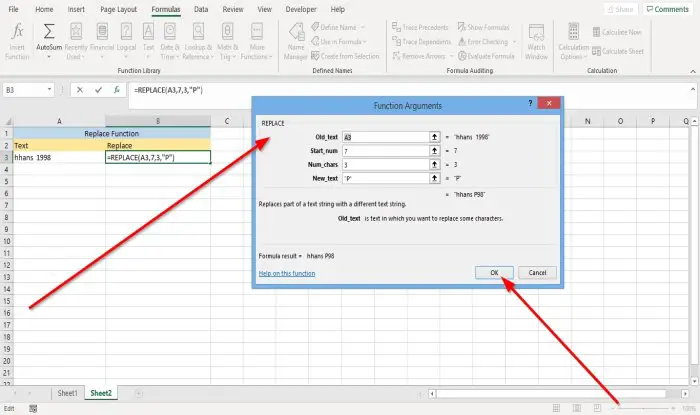Click Evaluate Formula
The width and height of the screenshot is (700, 415).
click(x=486, y=56)
